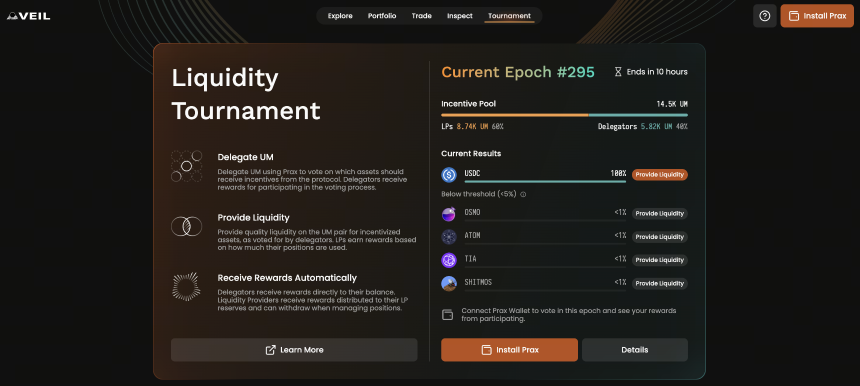Click the wallet icon beside Connect Prax Wallet
This screenshot has width=860, height=386.
point(448,315)
